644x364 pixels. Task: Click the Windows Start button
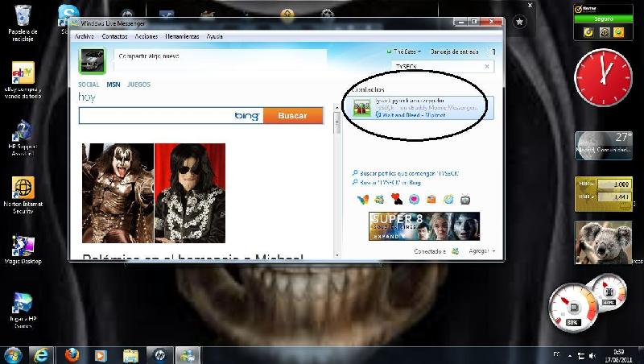point(13,355)
